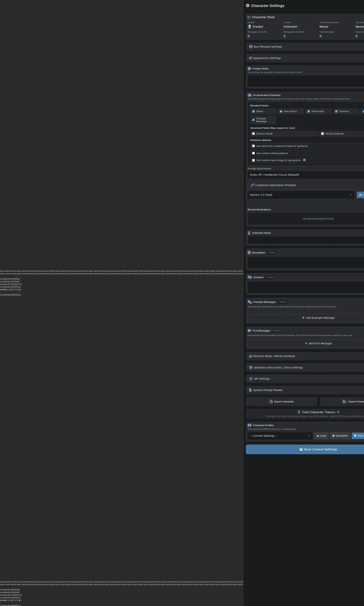The image size is (364, 606).
Task: Click the Character Stats chart icon
Action: click(x=249, y=17)
